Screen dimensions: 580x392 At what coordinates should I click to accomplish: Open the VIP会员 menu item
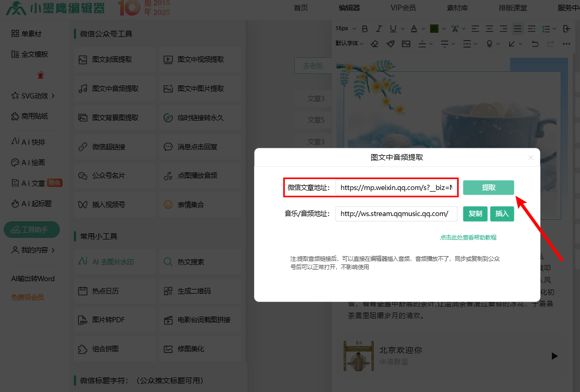point(403,8)
